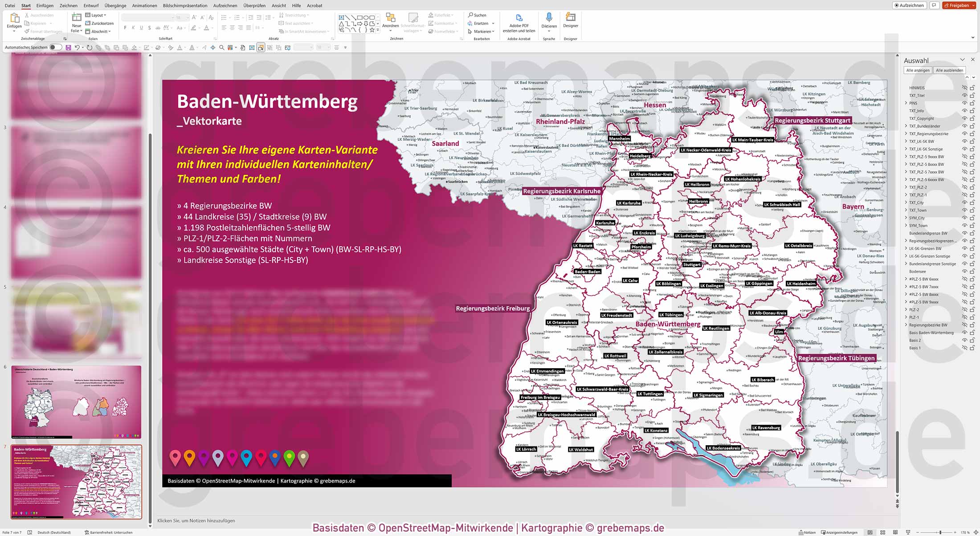
Task: Switch to the Einfügen ribbon tab
Action: coord(45,5)
